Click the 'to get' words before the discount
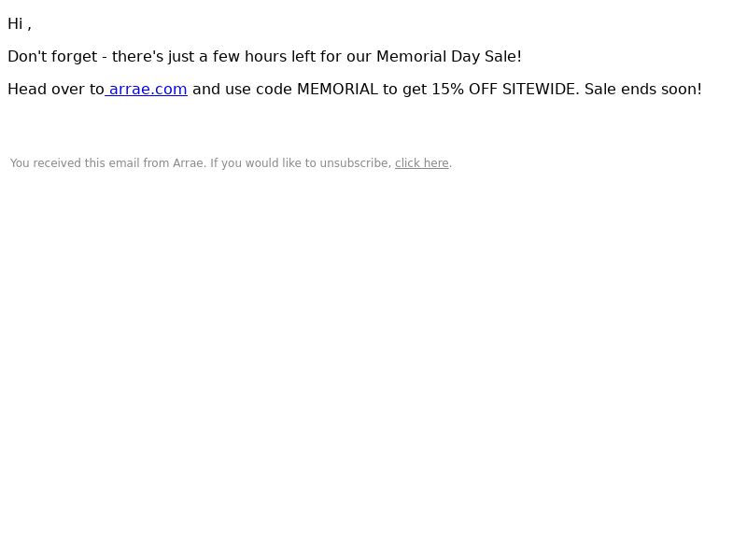The width and height of the screenshot is (747, 560). click(x=404, y=90)
